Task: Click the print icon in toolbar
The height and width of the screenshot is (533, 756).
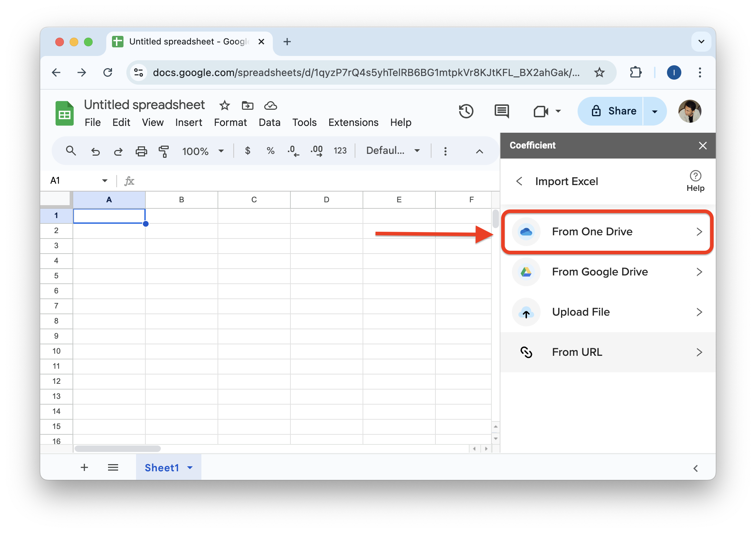Action: [x=141, y=151]
